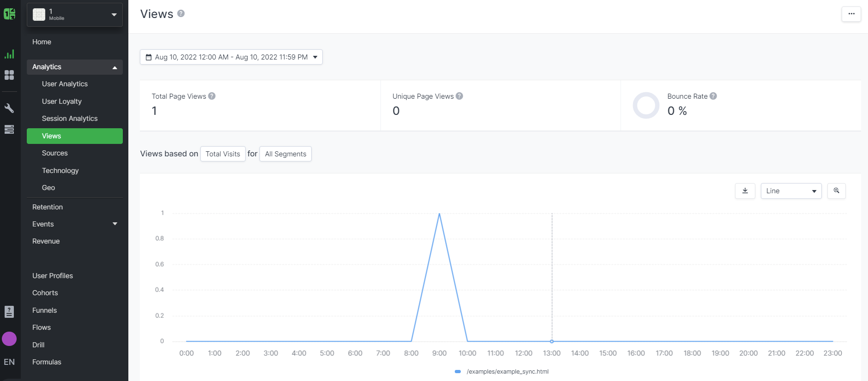Viewport: 868px width, 381px height.
Task: Click the help icon beside Views title
Action: (x=181, y=14)
